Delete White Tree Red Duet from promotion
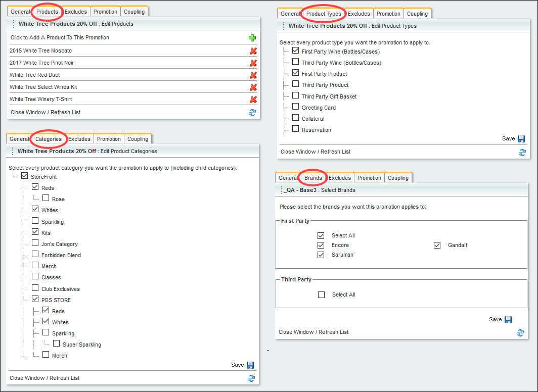The image size is (538, 392). 253,75
